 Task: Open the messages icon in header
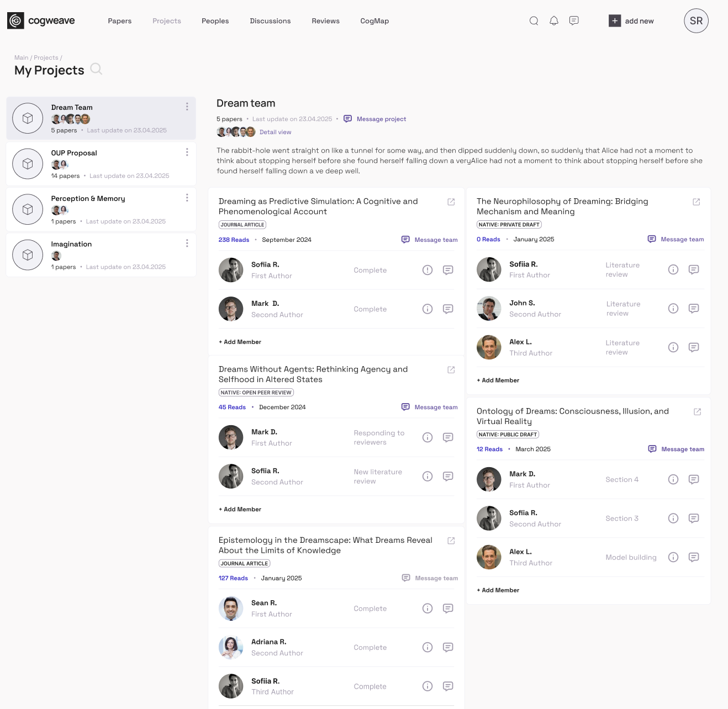click(574, 21)
